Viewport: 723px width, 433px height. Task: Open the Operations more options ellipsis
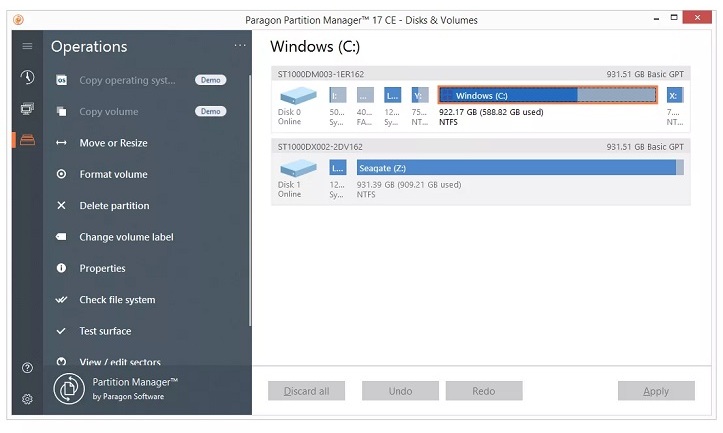[240, 45]
